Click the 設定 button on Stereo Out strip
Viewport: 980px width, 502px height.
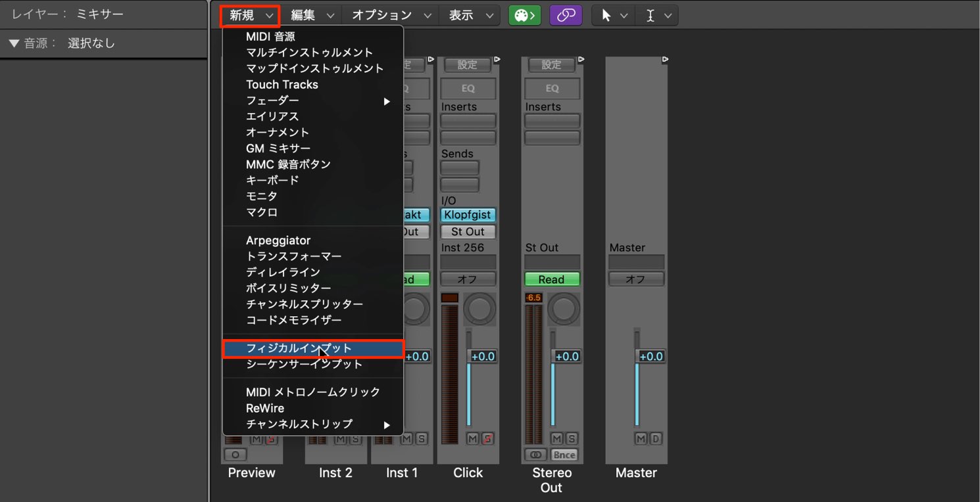(x=552, y=65)
